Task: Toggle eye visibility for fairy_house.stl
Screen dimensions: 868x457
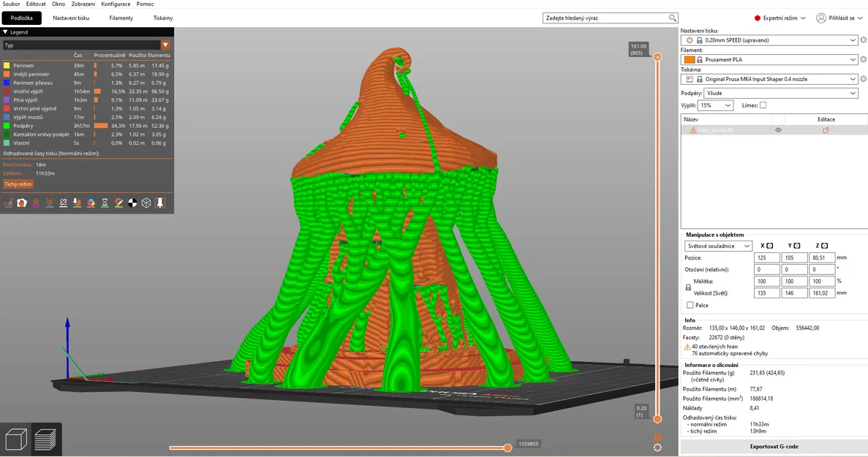Action: coord(778,130)
